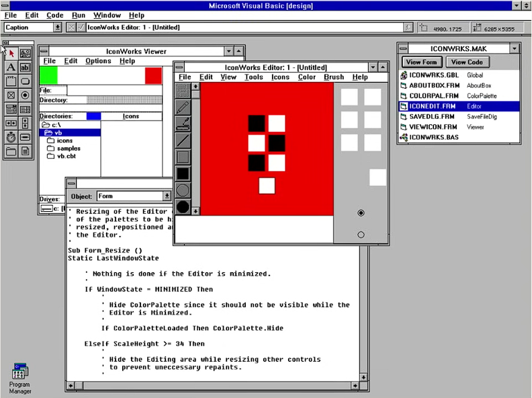Select ICONWRKS.GBL in project window
The height and width of the screenshot is (398, 532).
click(x=459, y=75)
